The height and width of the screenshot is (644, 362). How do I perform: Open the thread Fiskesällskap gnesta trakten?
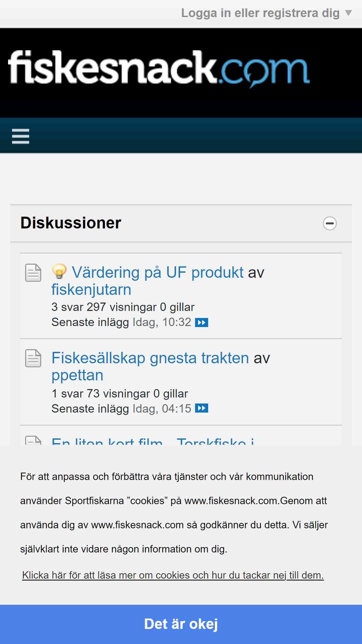pyautogui.click(x=150, y=358)
